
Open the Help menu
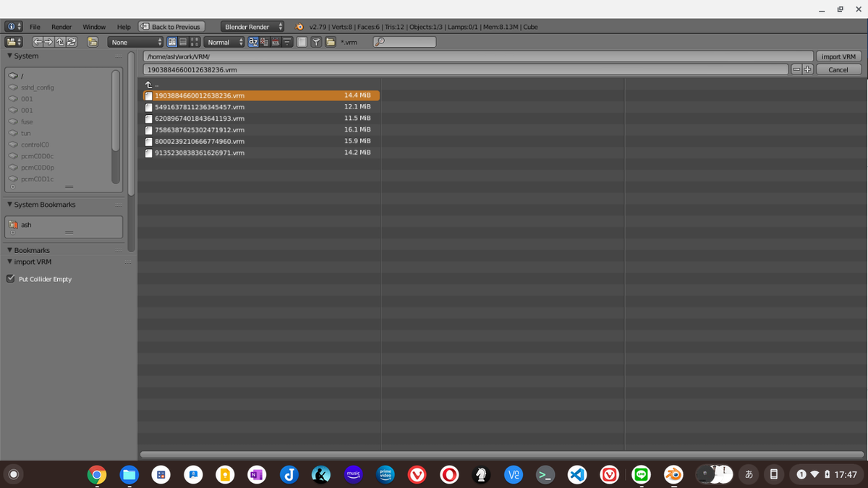tap(124, 27)
